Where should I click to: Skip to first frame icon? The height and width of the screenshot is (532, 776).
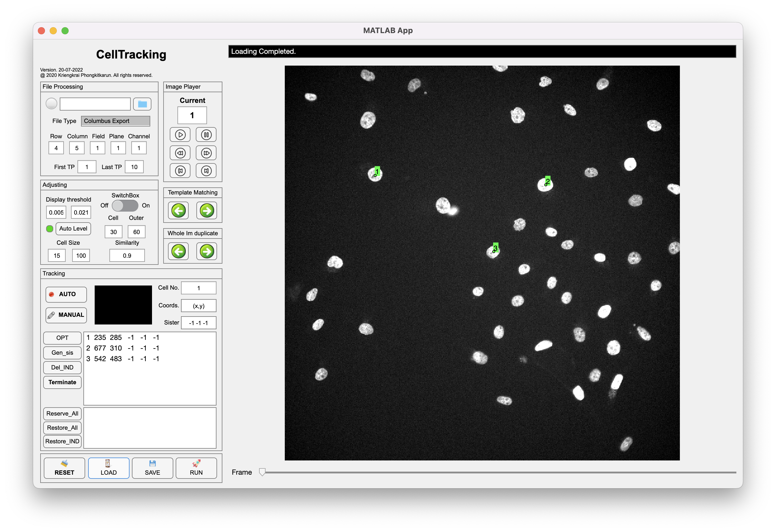(180, 171)
